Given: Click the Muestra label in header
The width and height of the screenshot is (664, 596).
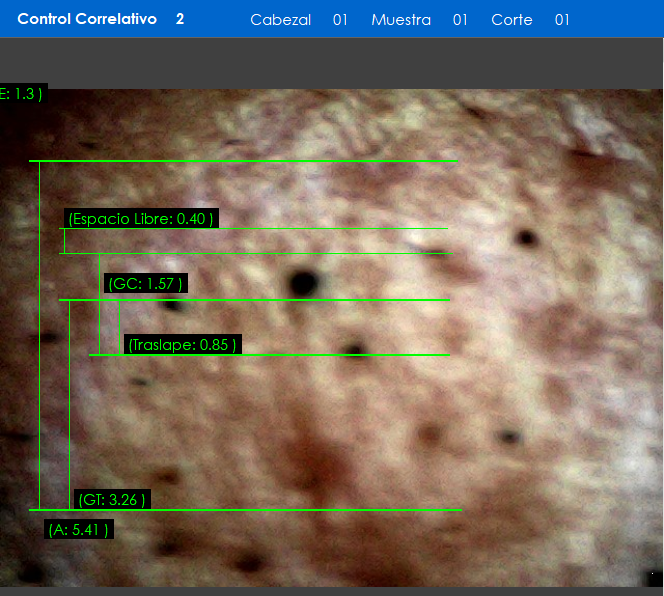Looking at the screenshot, I should (x=401, y=20).
